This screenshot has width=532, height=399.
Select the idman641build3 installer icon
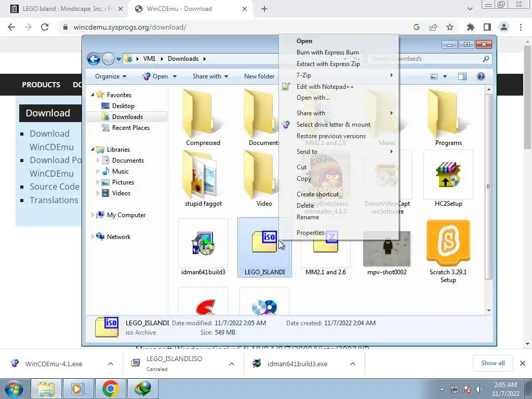coord(203,243)
